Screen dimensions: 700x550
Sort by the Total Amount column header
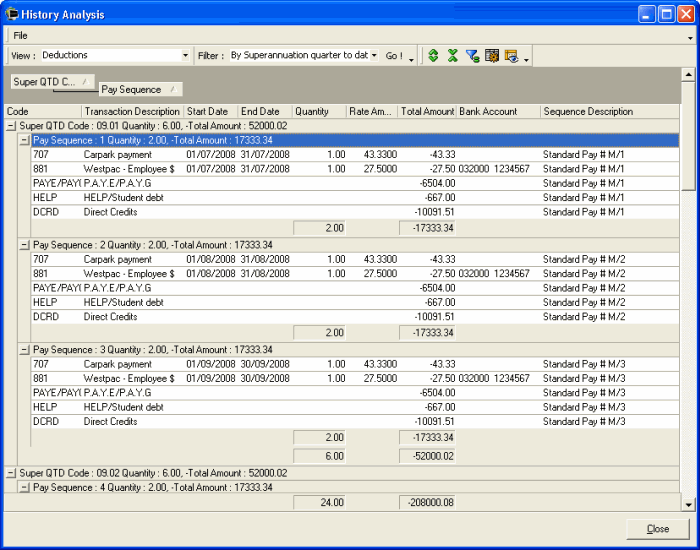427,111
